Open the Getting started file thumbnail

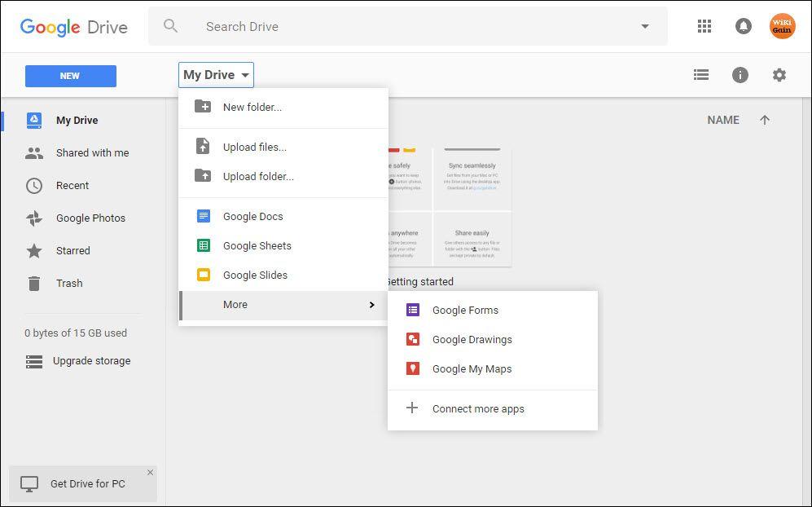449,207
